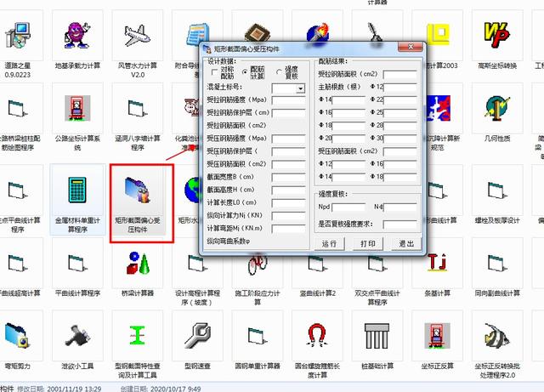Open 公路桥梁桩柱配筋绘图程序 icon
544x392 pixels.
tap(18, 108)
